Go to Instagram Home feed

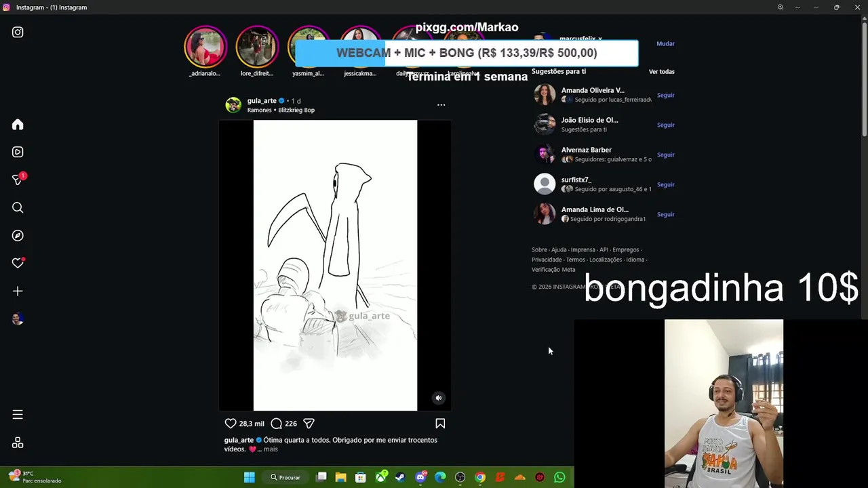click(x=18, y=124)
